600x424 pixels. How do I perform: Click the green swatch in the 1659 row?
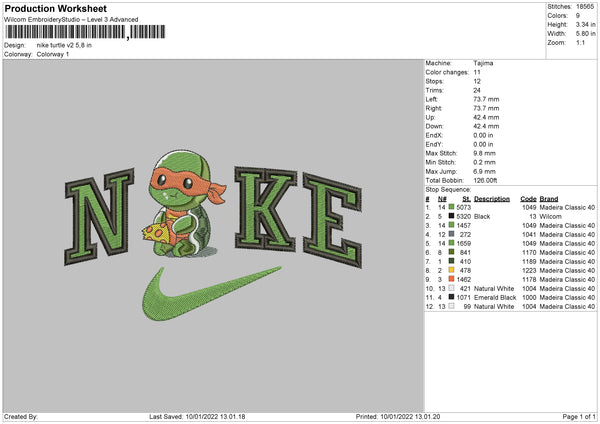click(x=452, y=243)
